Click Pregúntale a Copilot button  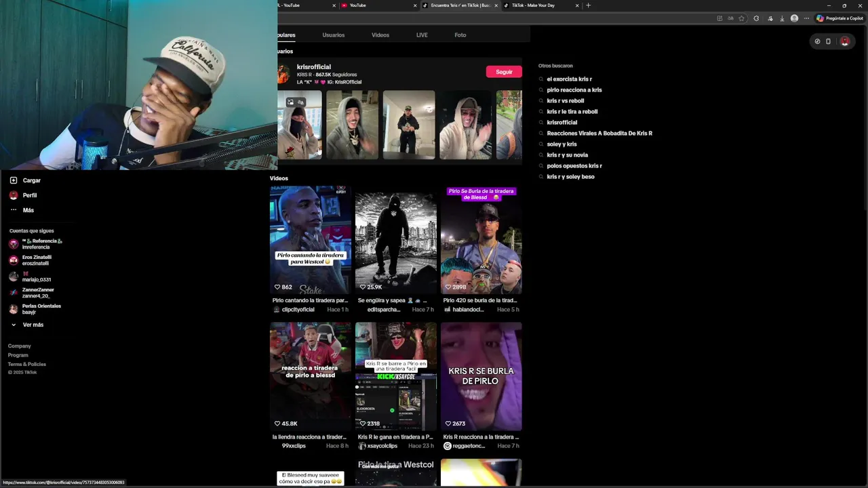(840, 18)
